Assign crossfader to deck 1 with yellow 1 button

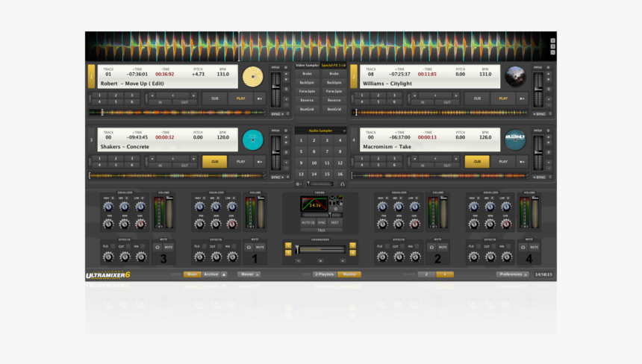(288, 245)
